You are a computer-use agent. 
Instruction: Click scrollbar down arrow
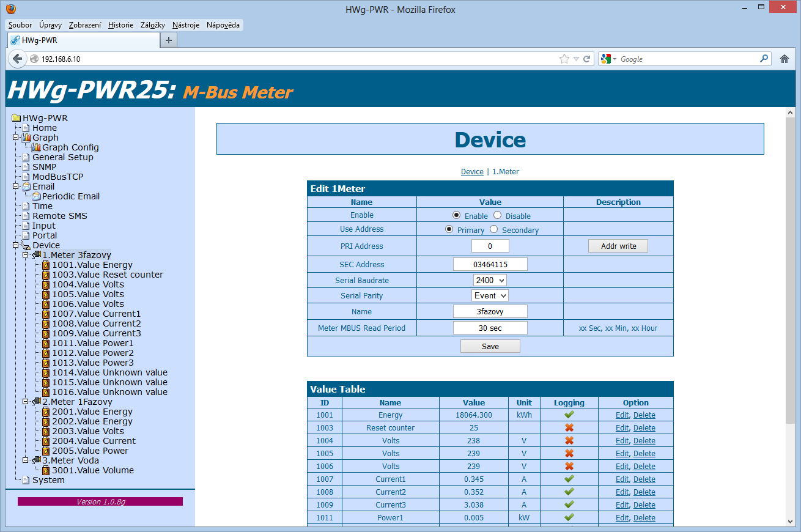click(x=790, y=522)
